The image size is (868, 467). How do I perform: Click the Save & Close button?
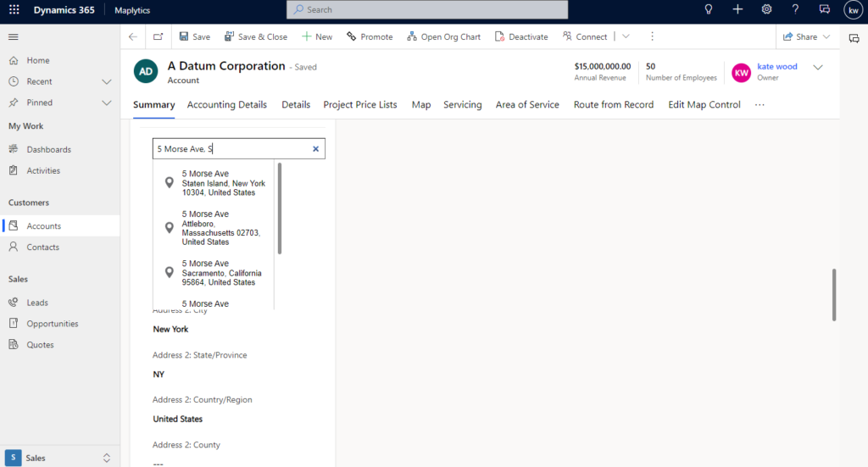click(x=255, y=36)
